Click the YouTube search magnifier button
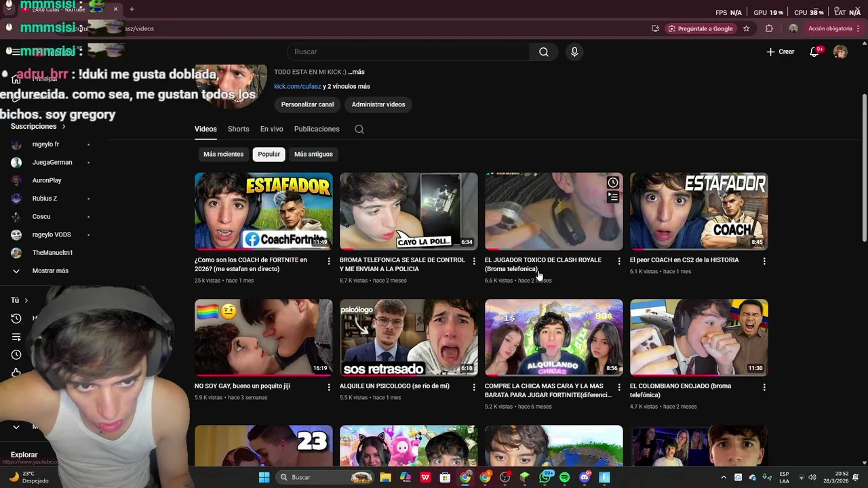This screenshot has width=868, height=488. pyautogui.click(x=544, y=52)
